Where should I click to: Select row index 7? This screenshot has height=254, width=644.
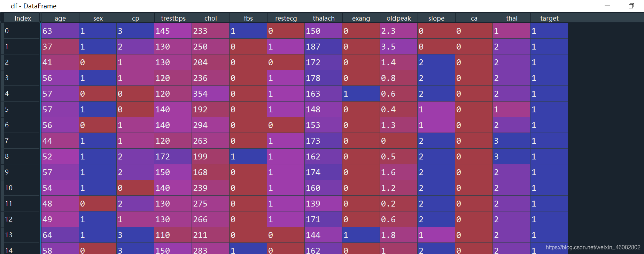[21, 141]
